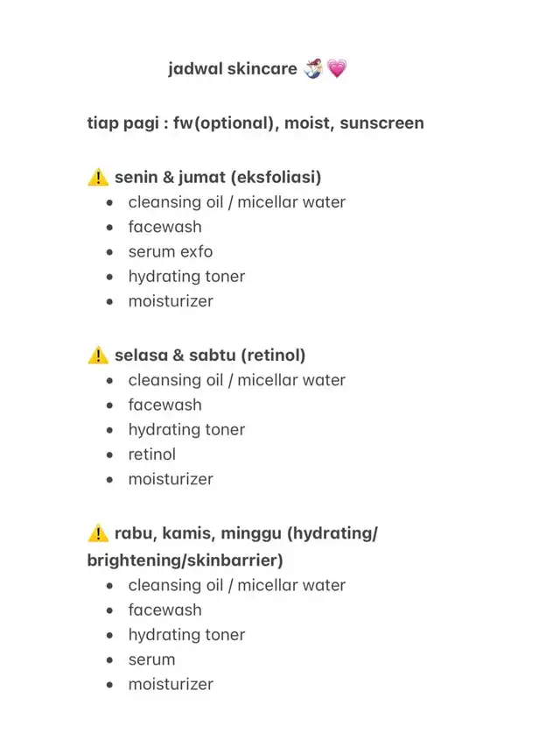Select the "jadwal skincare" title text
The width and height of the screenshot is (560, 747).
coord(233,68)
